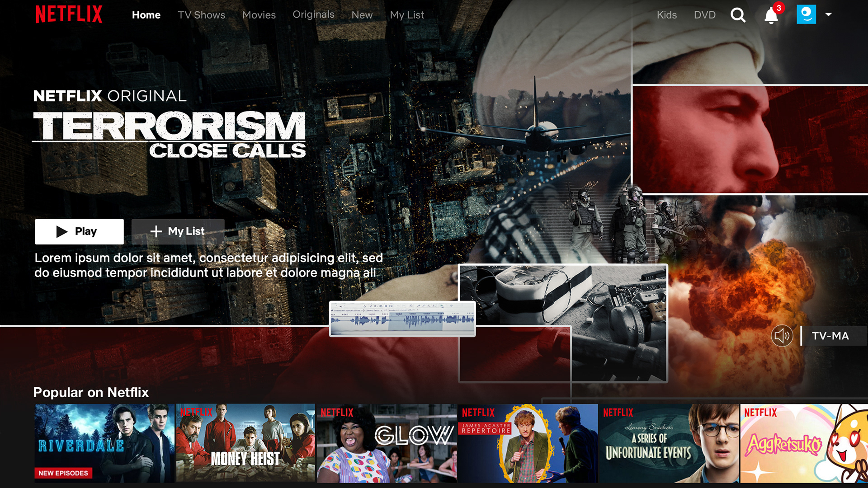Viewport: 868px width, 488px height.
Task: Open the search magnifier icon
Action: click(x=738, y=15)
